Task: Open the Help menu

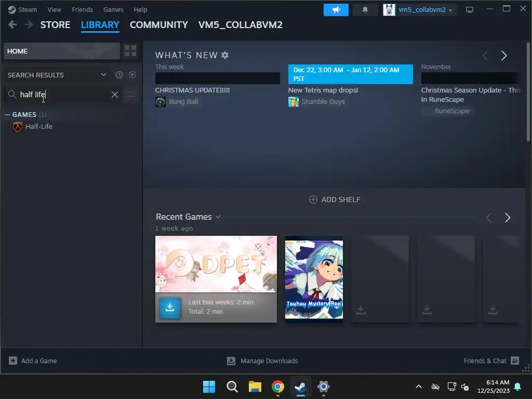Action: (140, 9)
